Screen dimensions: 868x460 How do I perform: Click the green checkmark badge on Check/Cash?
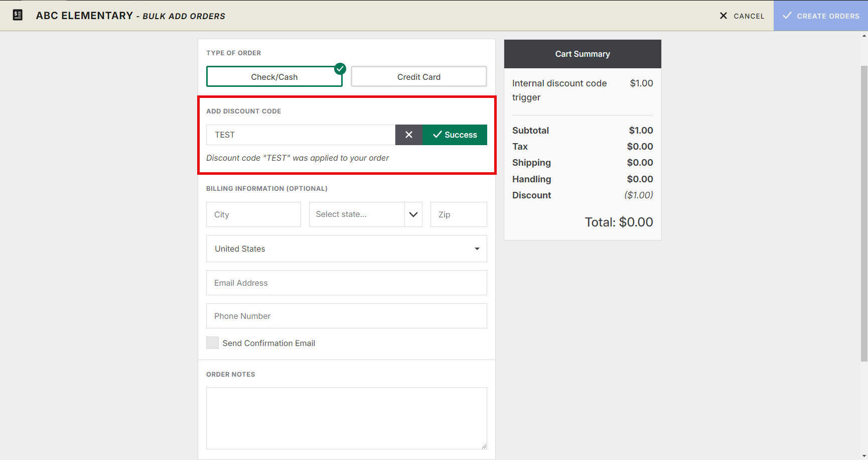coord(340,68)
